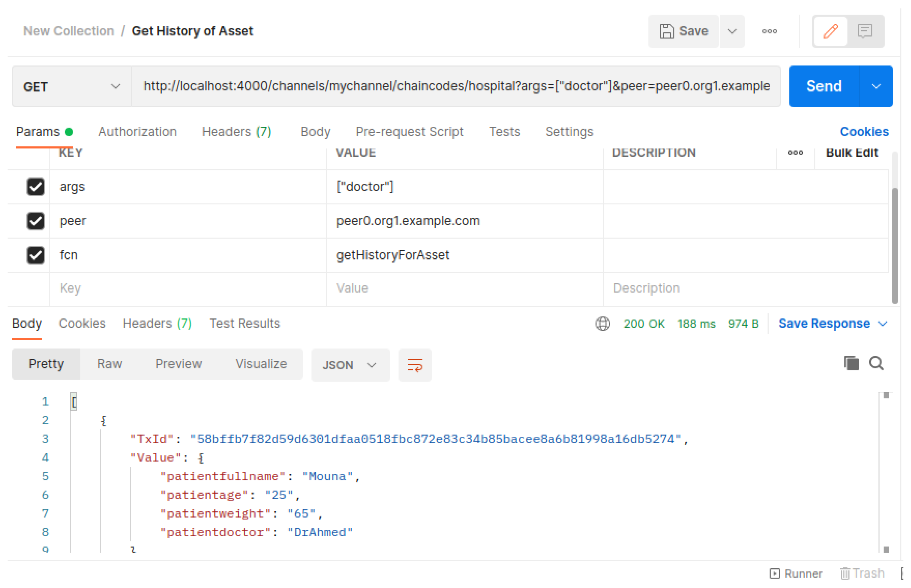Image resolution: width=911 pixels, height=588 pixels.
Task: Disable the fcn parameter checkbox
Action: pos(35,255)
